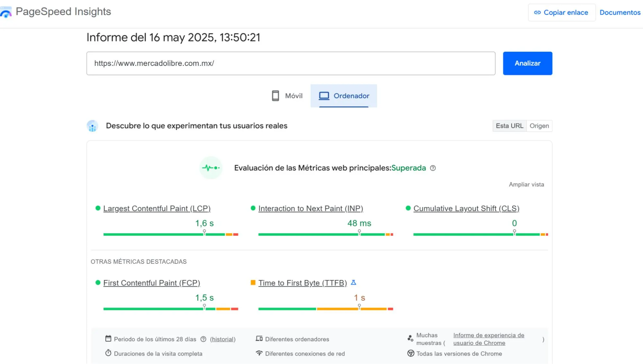This screenshot has width=643, height=364.
Task: Expand the view with Ampliar vista
Action: (x=526, y=184)
